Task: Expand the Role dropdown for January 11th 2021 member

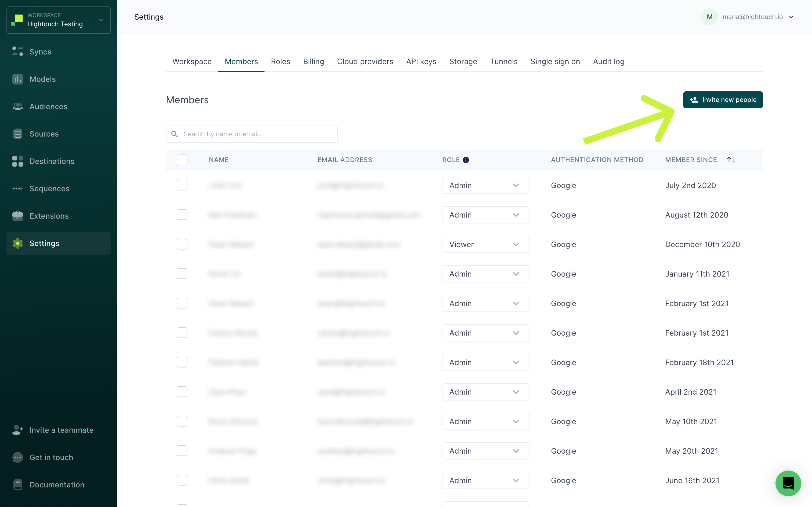Action: coord(516,273)
